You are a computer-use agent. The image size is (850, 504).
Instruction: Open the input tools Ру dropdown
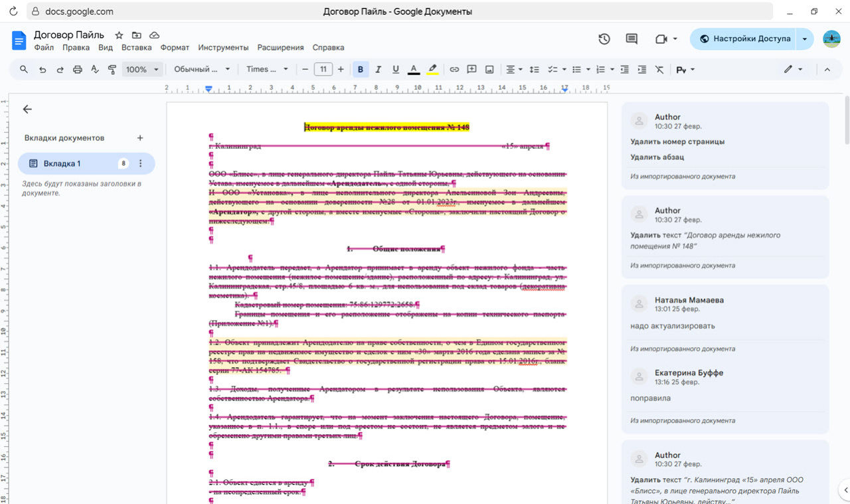tap(685, 69)
